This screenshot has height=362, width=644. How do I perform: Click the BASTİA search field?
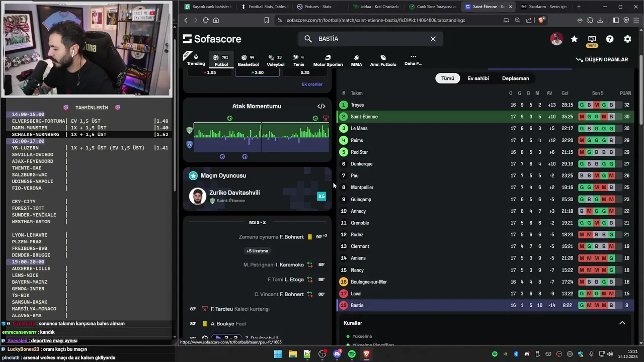tap(370, 39)
